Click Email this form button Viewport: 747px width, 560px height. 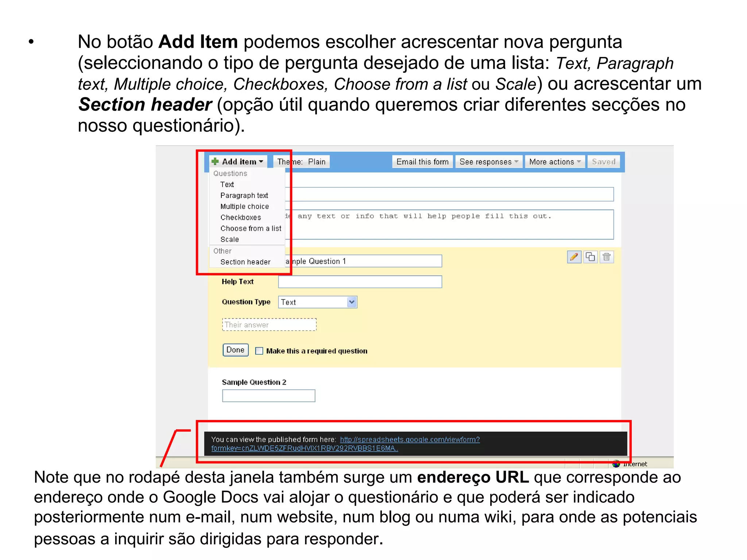click(422, 162)
